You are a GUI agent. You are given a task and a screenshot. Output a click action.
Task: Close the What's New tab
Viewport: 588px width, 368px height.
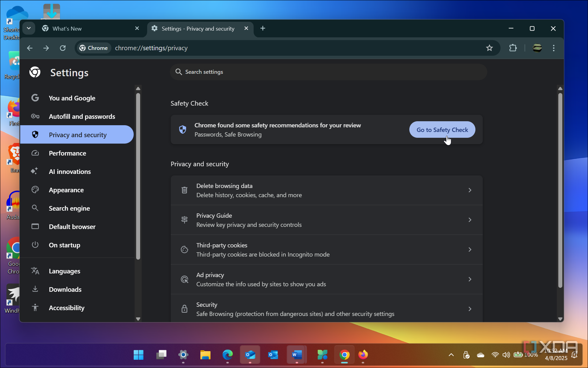point(137,28)
